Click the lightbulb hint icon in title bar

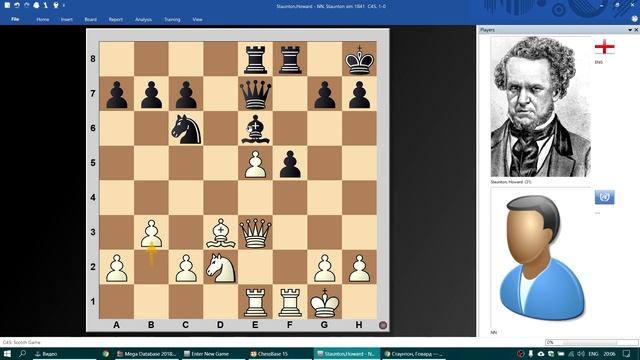(56, 5)
